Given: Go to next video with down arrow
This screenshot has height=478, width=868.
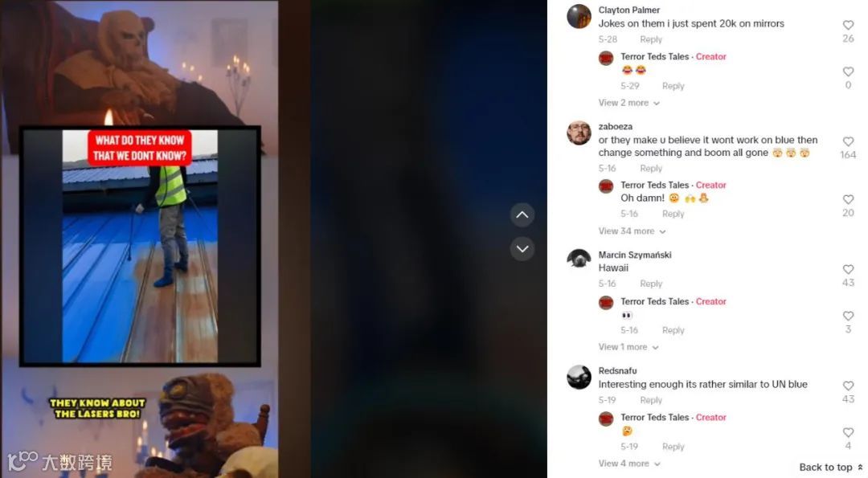Looking at the screenshot, I should coord(522,248).
